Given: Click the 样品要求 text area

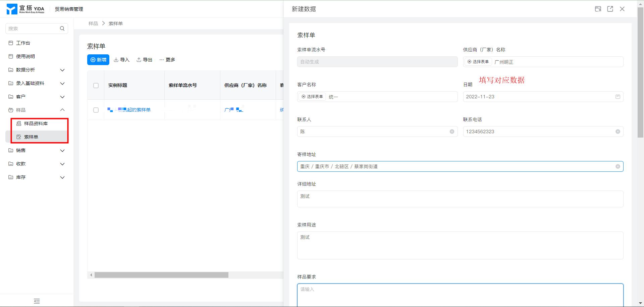Looking at the screenshot, I should 460,295.
